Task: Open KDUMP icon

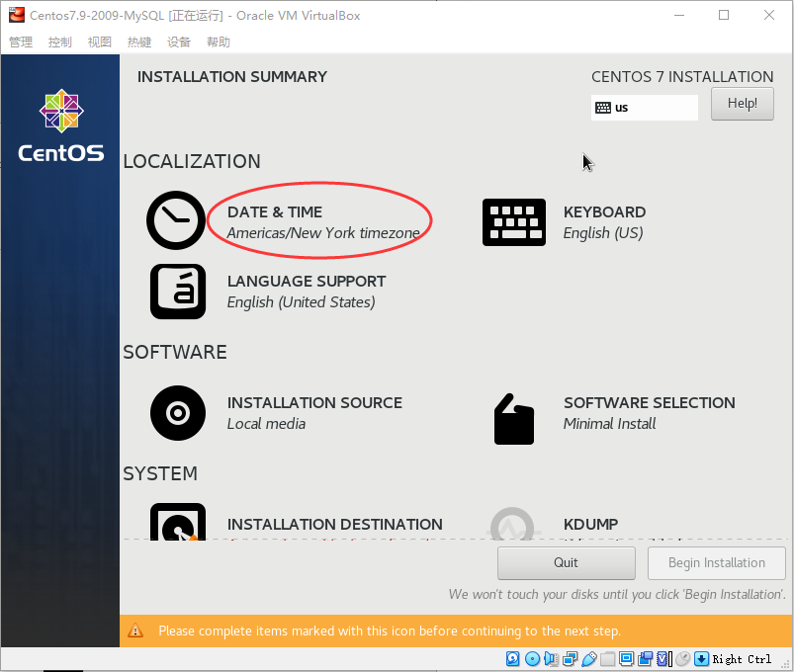Action: click(512, 524)
